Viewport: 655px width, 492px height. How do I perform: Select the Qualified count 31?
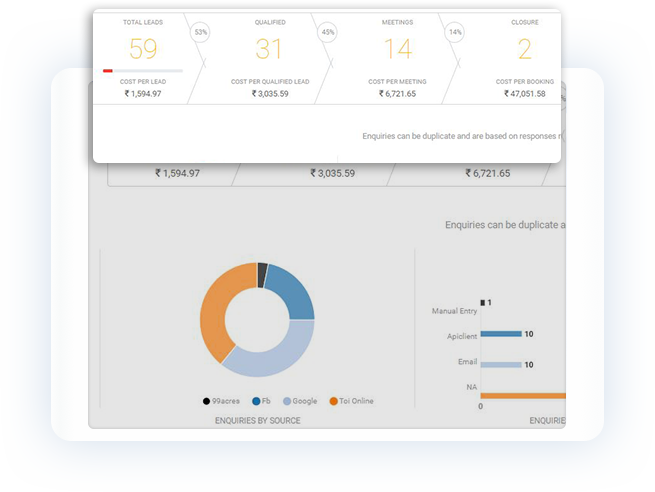coord(269,48)
